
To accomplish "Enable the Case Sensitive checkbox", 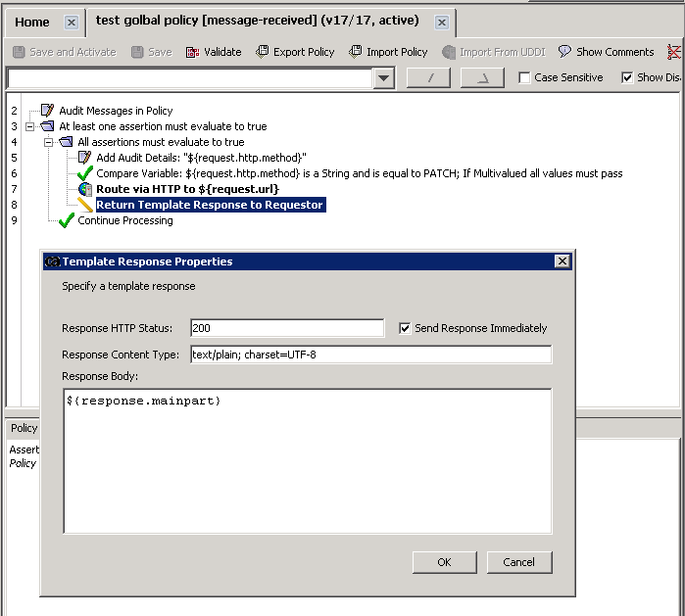I will tap(524, 77).
